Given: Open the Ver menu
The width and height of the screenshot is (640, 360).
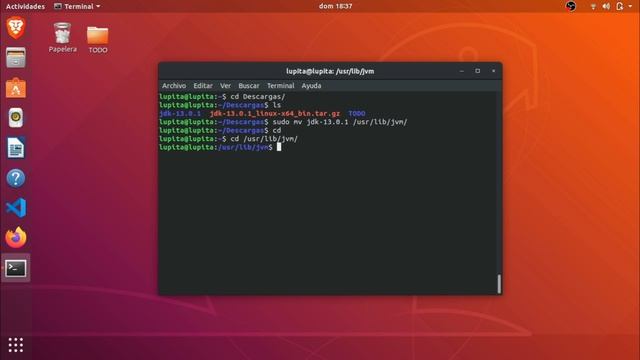Looking at the screenshot, I should click(225, 86).
